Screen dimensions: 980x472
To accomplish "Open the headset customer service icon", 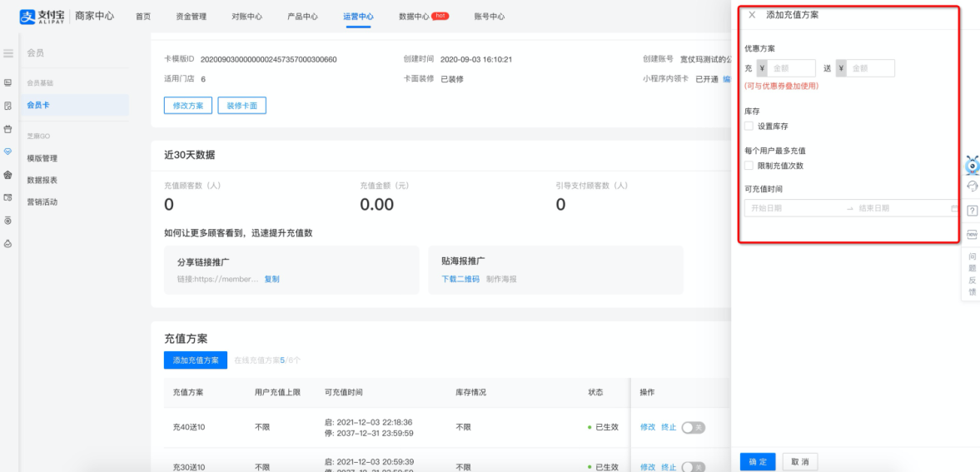I will 972,186.
